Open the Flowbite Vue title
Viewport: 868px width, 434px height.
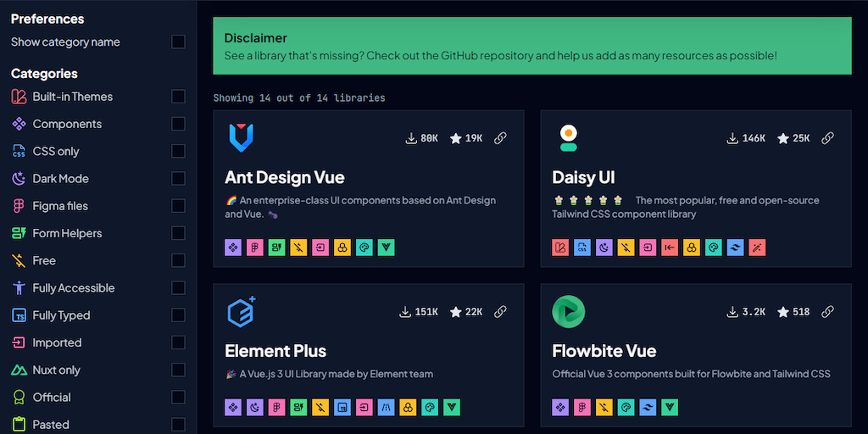(604, 351)
